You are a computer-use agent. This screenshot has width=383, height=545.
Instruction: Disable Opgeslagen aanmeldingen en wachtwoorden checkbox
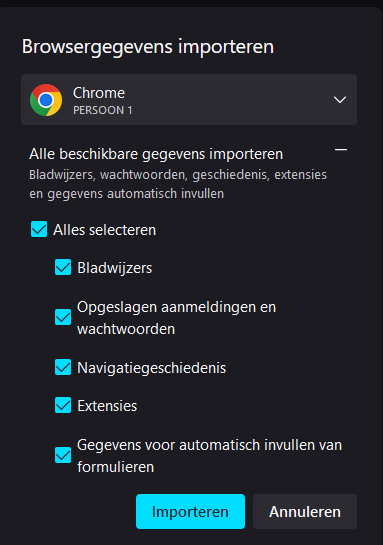(63, 317)
